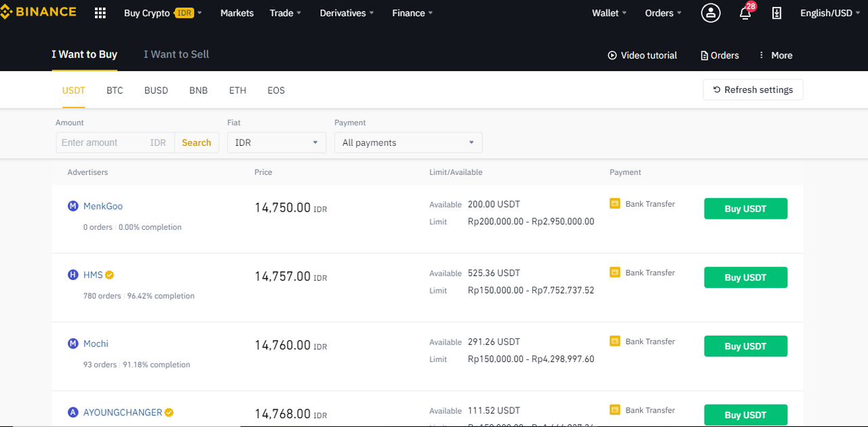Expand the Derivatives menu

click(x=347, y=13)
